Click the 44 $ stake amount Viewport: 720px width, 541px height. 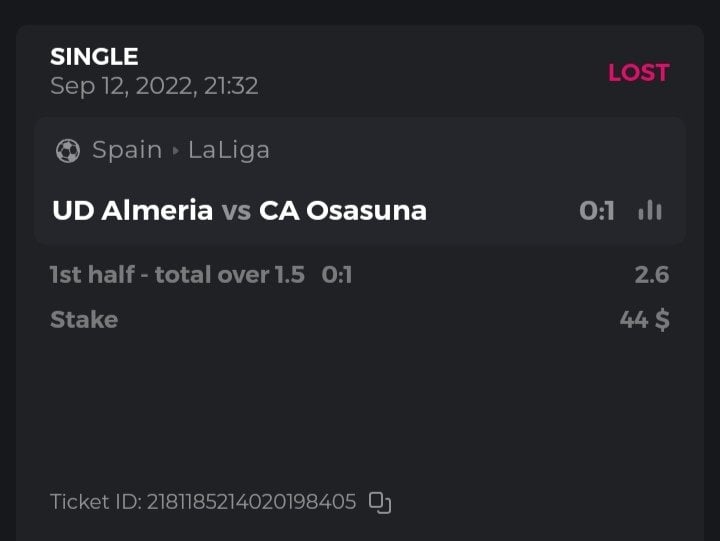click(x=644, y=320)
